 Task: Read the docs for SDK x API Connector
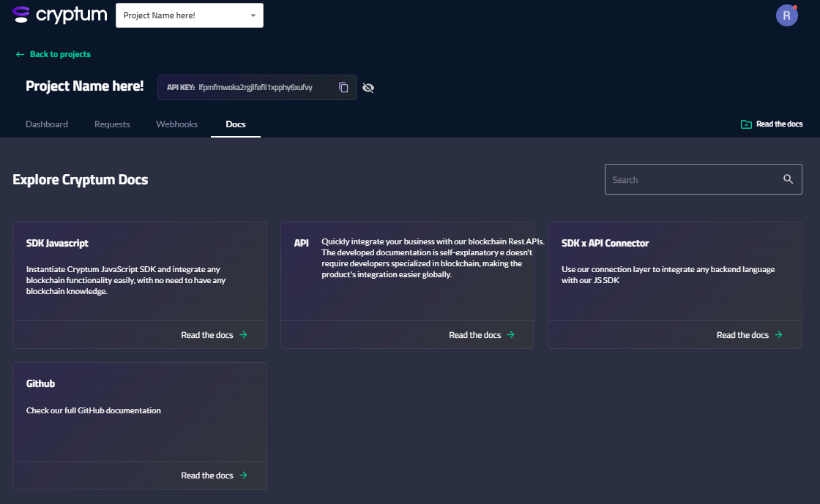pyautogui.click(x=742, y=335)
